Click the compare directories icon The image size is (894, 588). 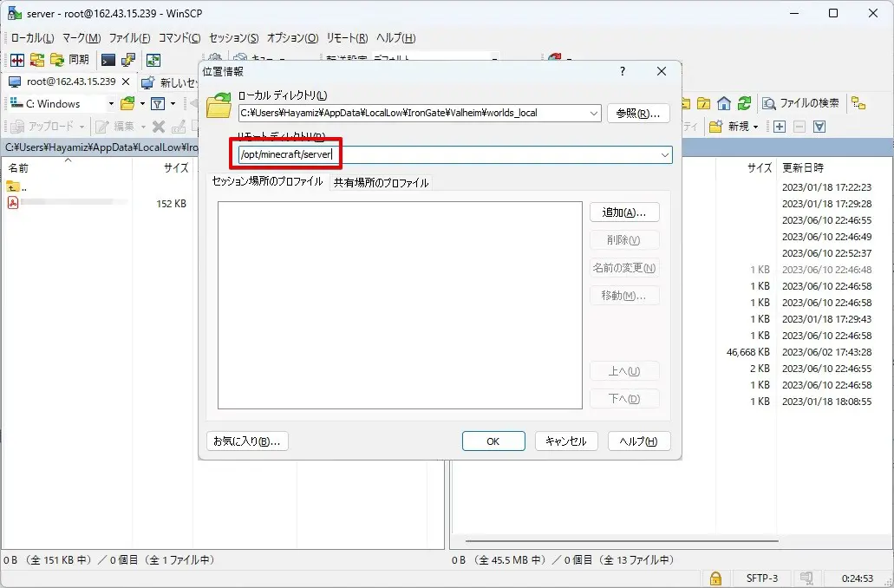pyautogui.click(x=16, y=60)
